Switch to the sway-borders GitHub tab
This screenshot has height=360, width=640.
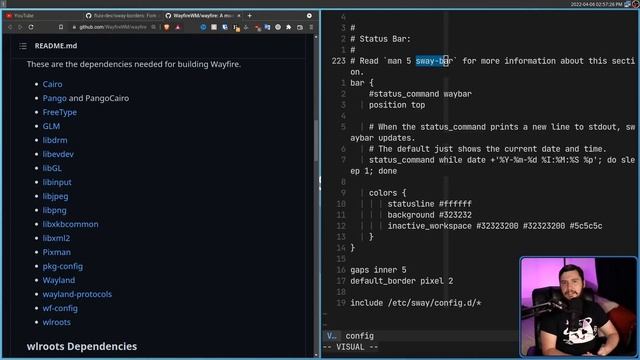[122, 16]
